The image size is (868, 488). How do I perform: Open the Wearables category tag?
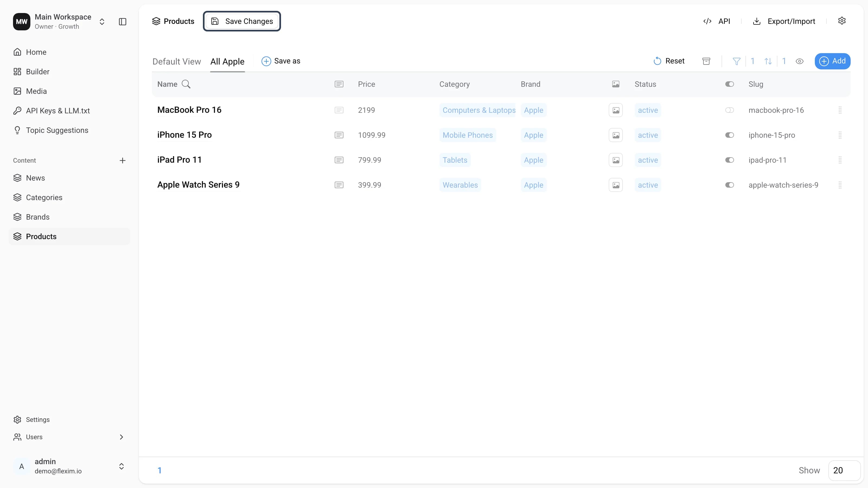tap(460, 185)
